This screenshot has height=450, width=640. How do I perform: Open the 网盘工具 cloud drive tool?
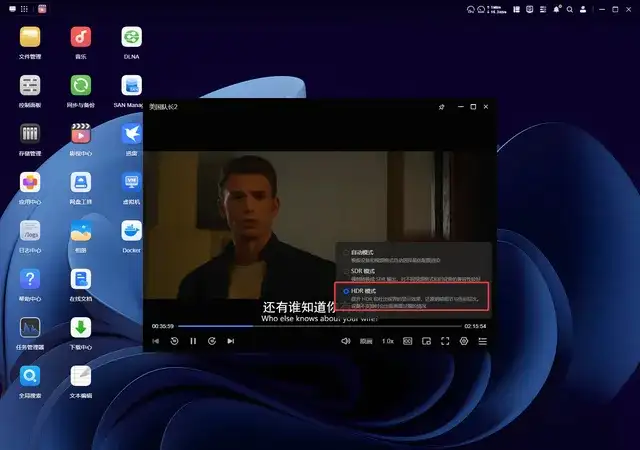(x=80, y=183)
